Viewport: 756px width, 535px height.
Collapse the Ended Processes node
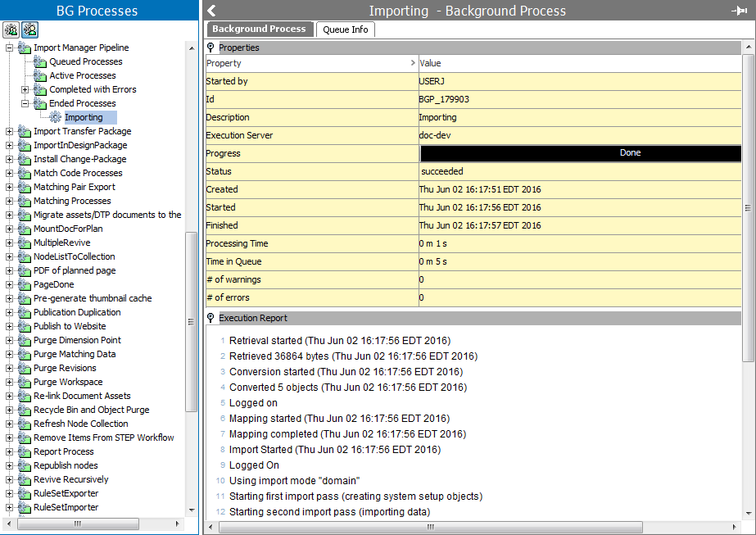[x=25, y=103]
